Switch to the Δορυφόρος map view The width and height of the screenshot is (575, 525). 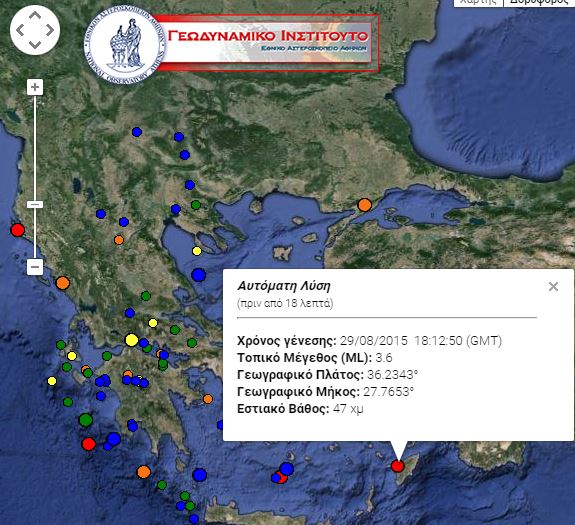(539, 2)
